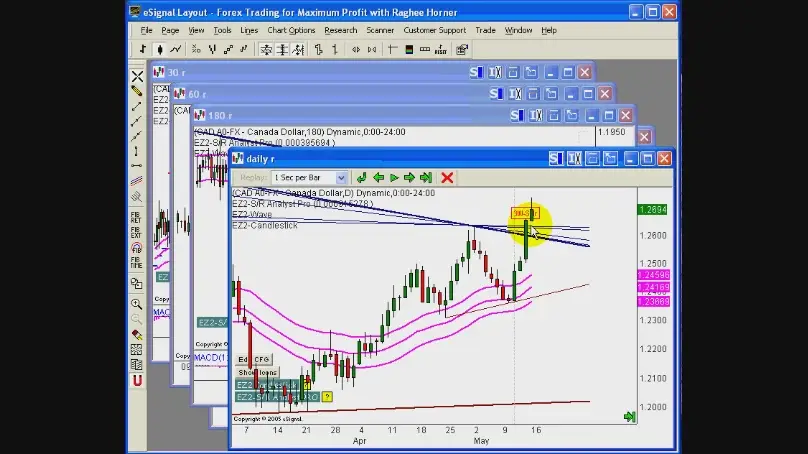This screenshot has width=808, height=454.
Task: Select the point and figure chart icon
Action: 196,49
